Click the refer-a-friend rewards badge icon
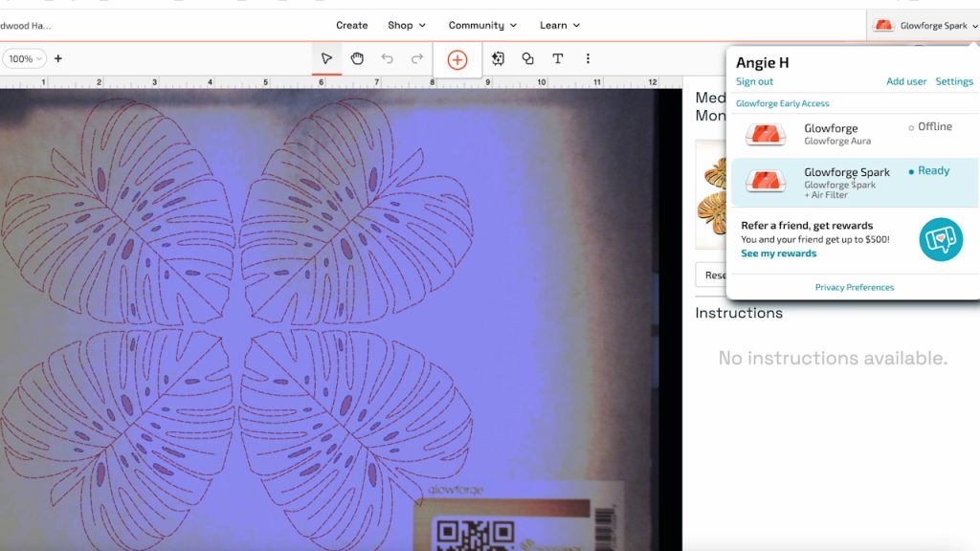The height and width of the screenshot is (551, 980). pos(942,239)
